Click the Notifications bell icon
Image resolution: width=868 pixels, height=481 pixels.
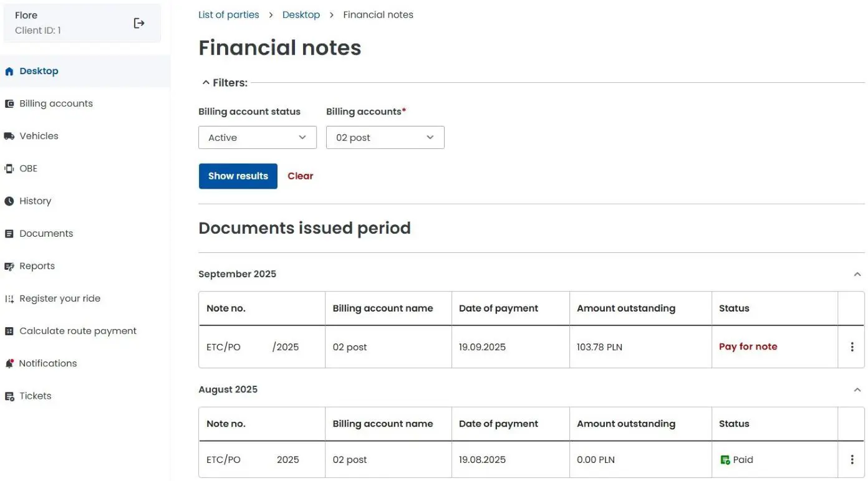click(x=9, y=363)
